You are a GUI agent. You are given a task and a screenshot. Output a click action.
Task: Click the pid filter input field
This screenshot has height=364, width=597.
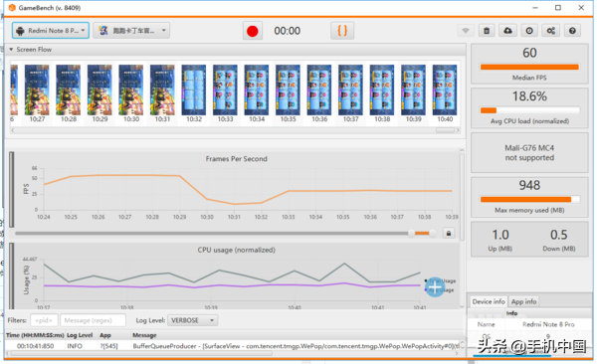(44, 320)
